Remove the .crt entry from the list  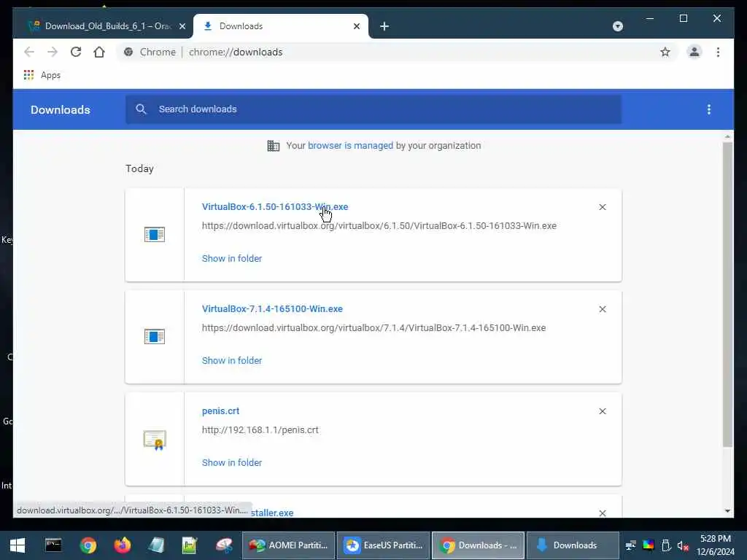(x=602, y=411)
